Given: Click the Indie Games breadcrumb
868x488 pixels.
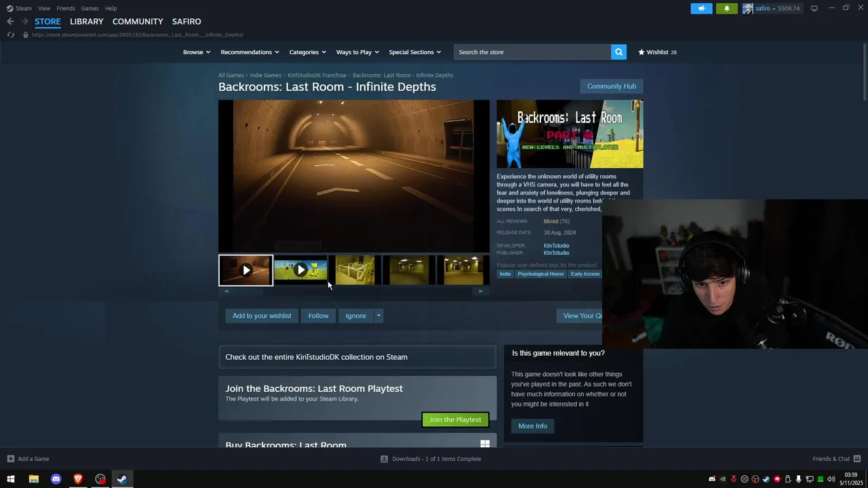Looking at the screenshot, I should (x=265, y=75).
